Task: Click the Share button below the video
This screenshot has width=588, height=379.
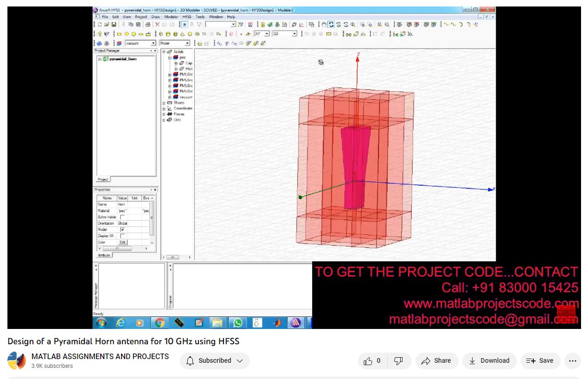Action: click(x=436, y=361)
